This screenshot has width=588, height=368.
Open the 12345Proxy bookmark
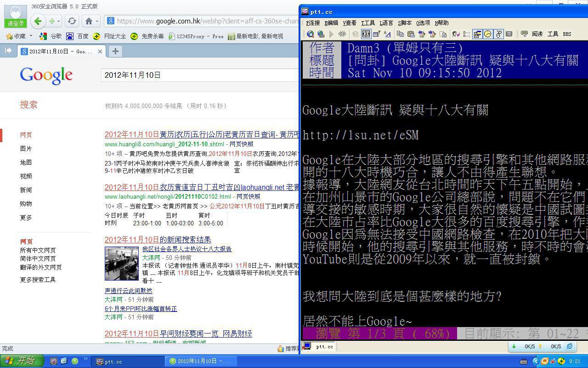pyautogui.click(x=196, y=36)
